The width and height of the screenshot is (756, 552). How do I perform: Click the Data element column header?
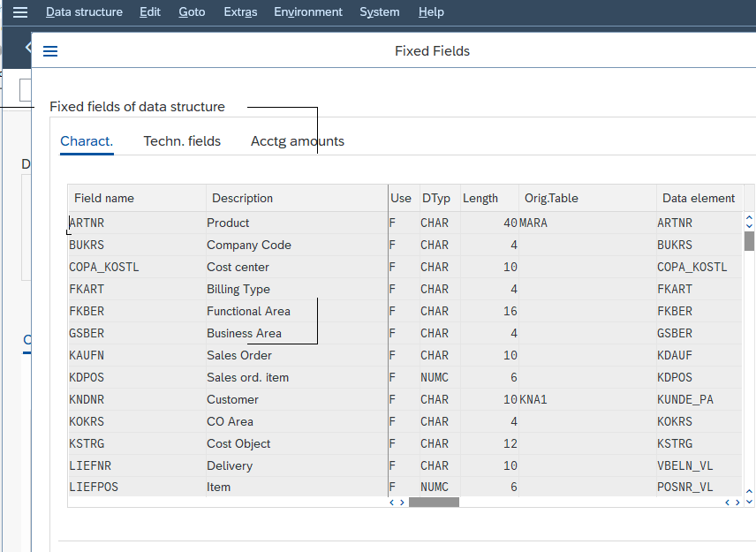pos(699,198)
